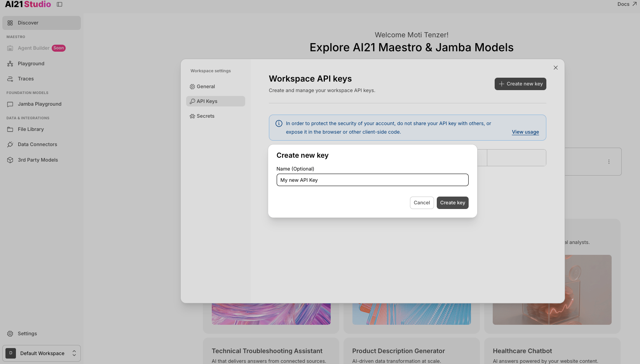Switch to the API Keys tab
Viewport: 640px width, 364px height.
(216, 101)
